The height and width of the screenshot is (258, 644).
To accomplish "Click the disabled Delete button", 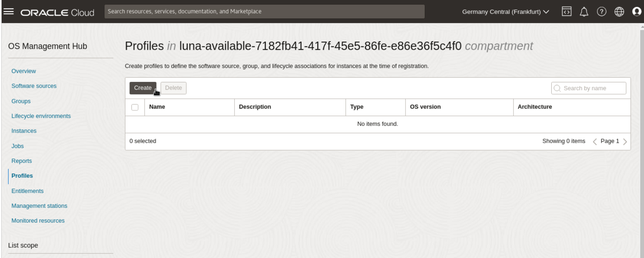I will click(173, 88).
